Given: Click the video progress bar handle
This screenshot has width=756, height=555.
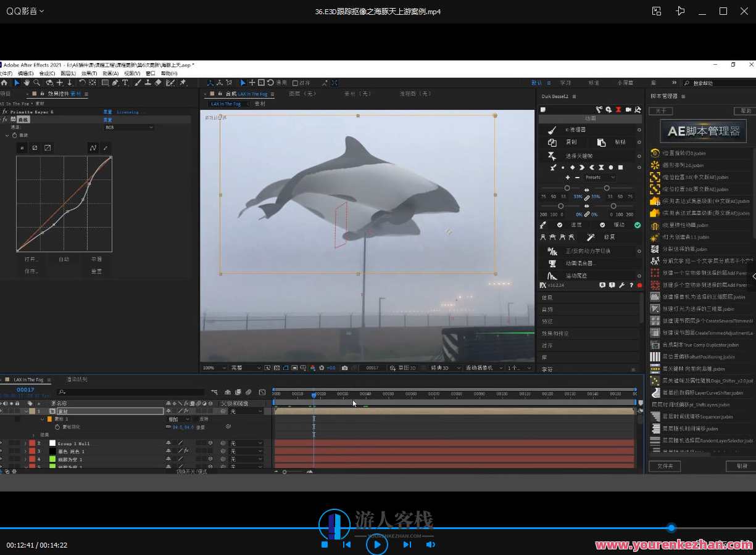Looking at the screenshot, I should [671, 528].
